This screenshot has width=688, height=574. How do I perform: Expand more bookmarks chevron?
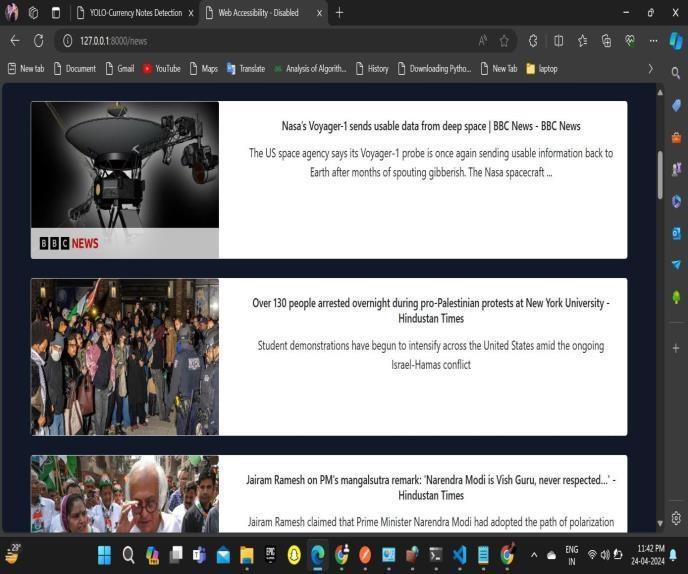coord(651,69)
